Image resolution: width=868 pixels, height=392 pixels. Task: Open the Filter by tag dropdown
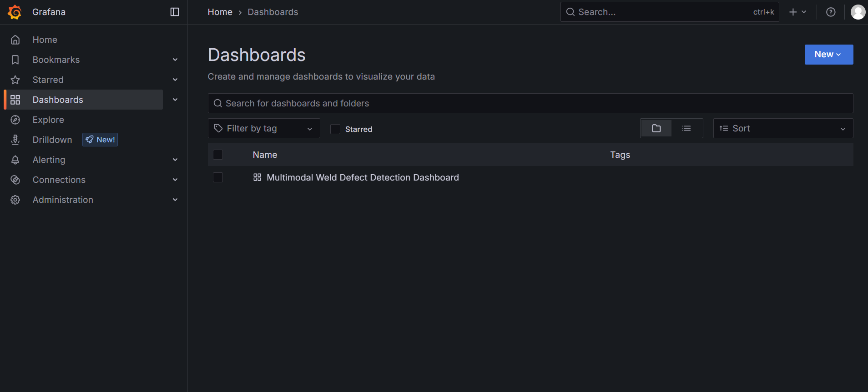pos(263,128)
